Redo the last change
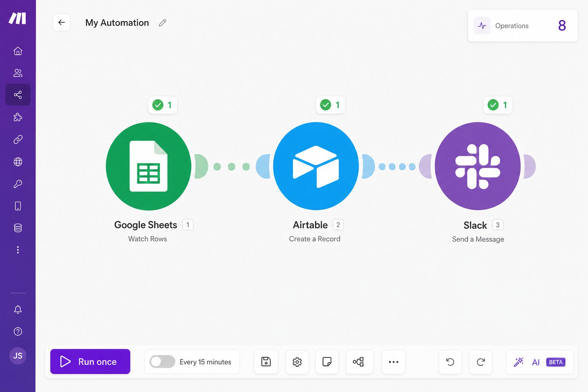 coord(481,361)
